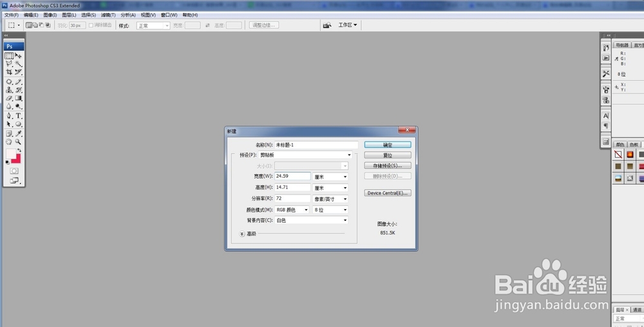The image size is (644, 327).
Task: Click the Resolution value field
Action: click(x=292, y=198)
